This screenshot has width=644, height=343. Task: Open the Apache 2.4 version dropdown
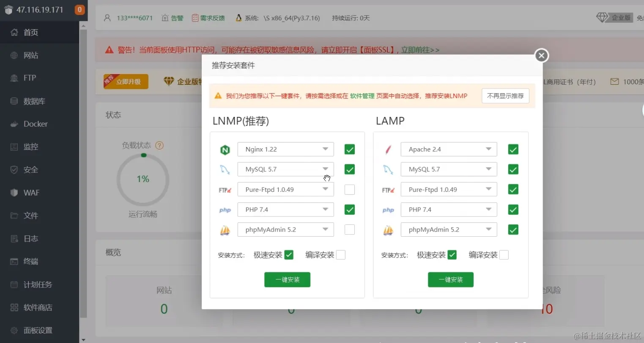tap(449, 149)
